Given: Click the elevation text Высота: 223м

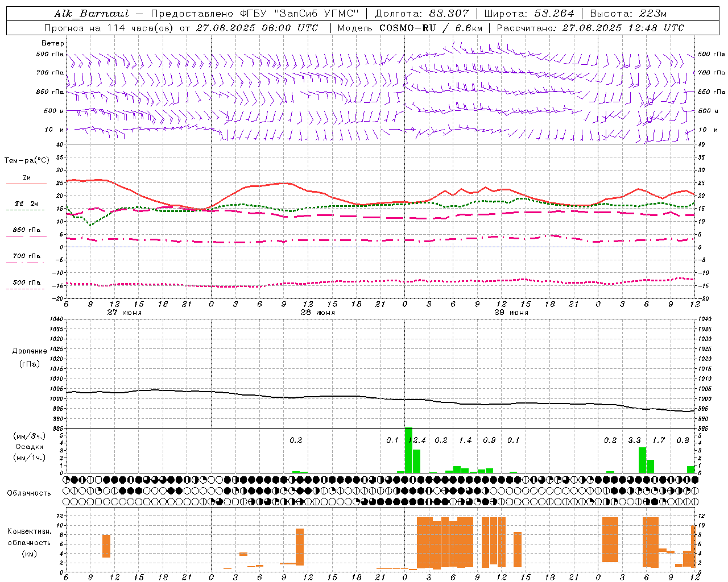Looking at the screenshot, I should [628, 14].
